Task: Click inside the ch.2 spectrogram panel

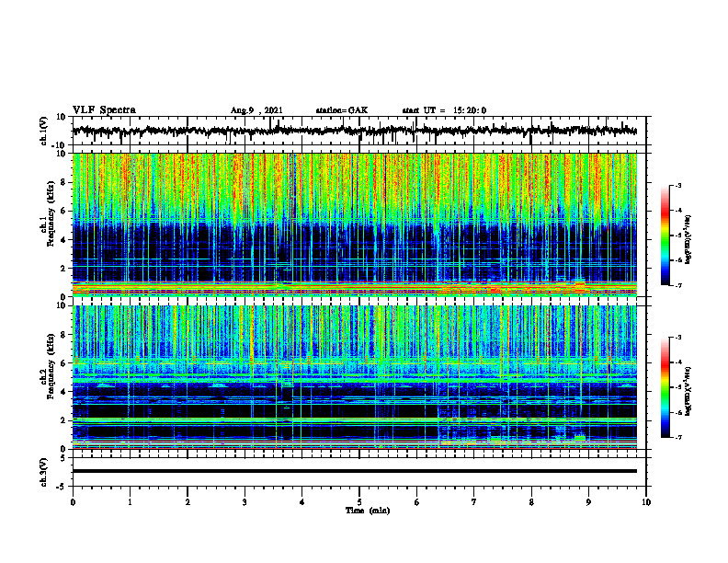Action: (355, 377)
